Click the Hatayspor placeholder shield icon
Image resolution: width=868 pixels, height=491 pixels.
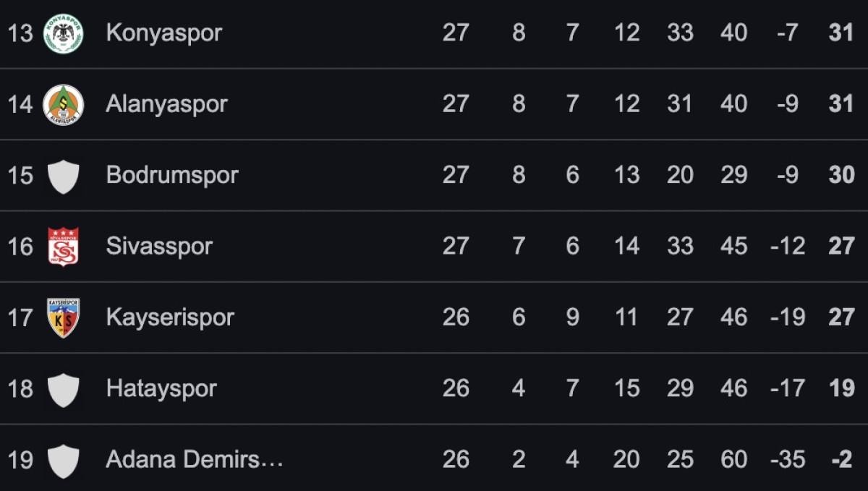[x=64, y=389]
